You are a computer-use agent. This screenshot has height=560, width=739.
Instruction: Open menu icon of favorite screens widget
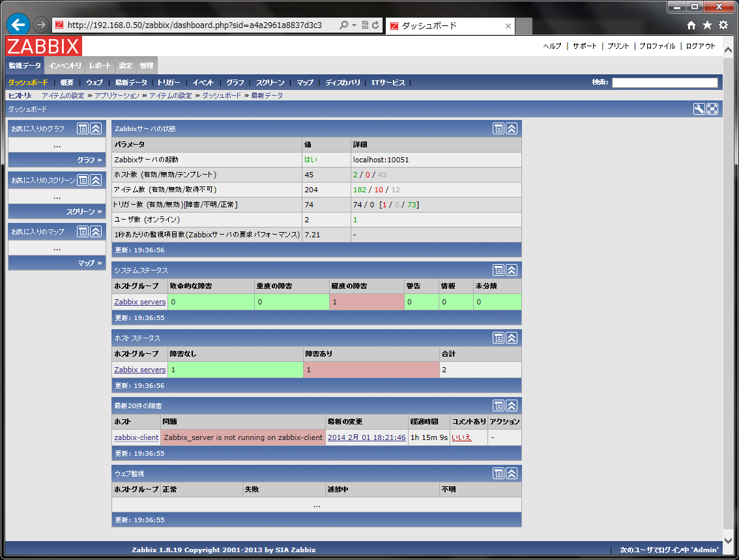click(x=83, y=180)
